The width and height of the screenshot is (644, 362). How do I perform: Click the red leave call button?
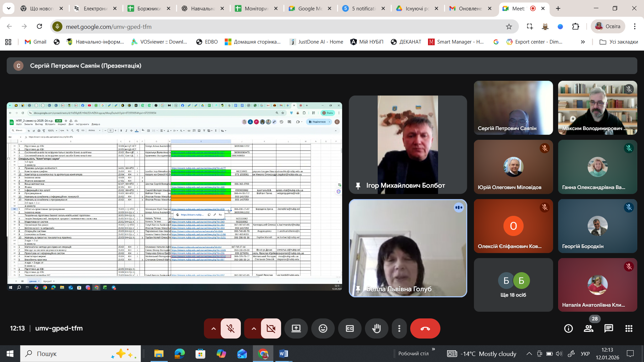click(425, 328)
